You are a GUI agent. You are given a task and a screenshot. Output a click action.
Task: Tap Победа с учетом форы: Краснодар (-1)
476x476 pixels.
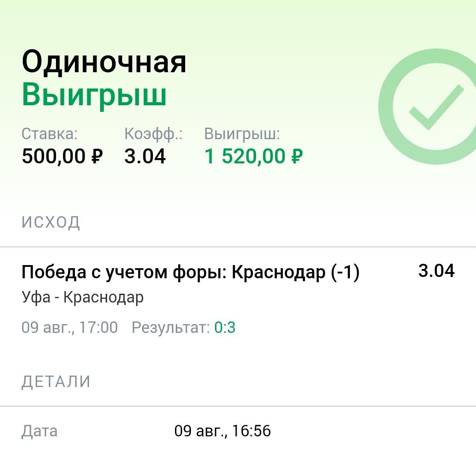[x=190, y=272]
